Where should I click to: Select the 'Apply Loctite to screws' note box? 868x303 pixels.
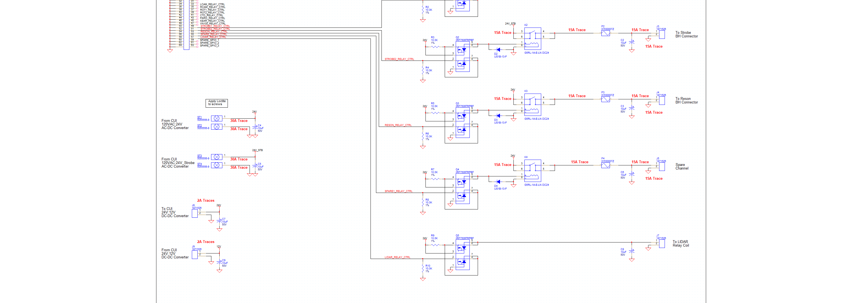coord(217,103)
